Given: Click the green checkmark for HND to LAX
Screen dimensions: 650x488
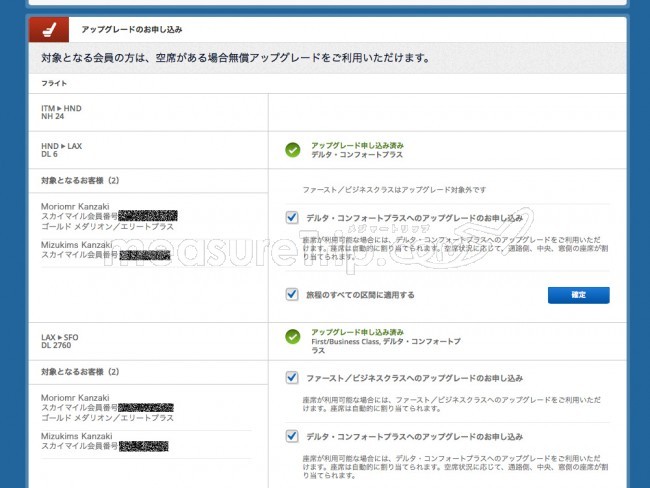Looking at the screenshot, I should pyautogui.click(x=293, y=150).
